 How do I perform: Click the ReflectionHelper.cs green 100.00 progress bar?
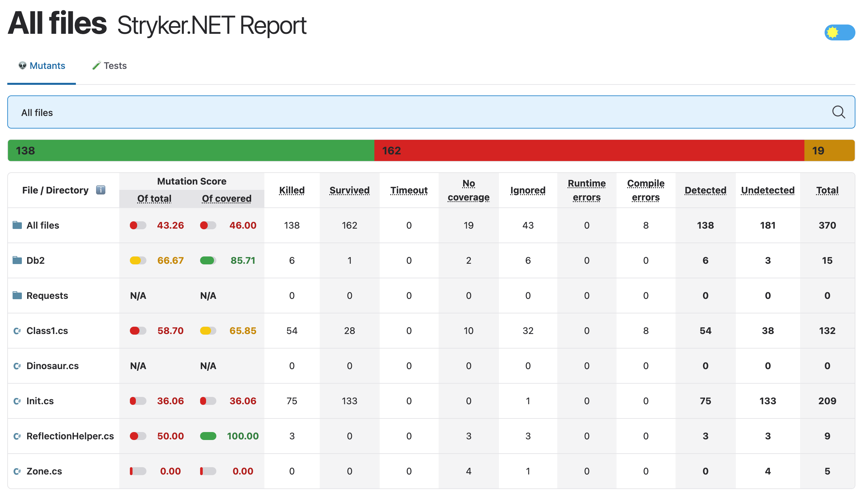(208, 436)
